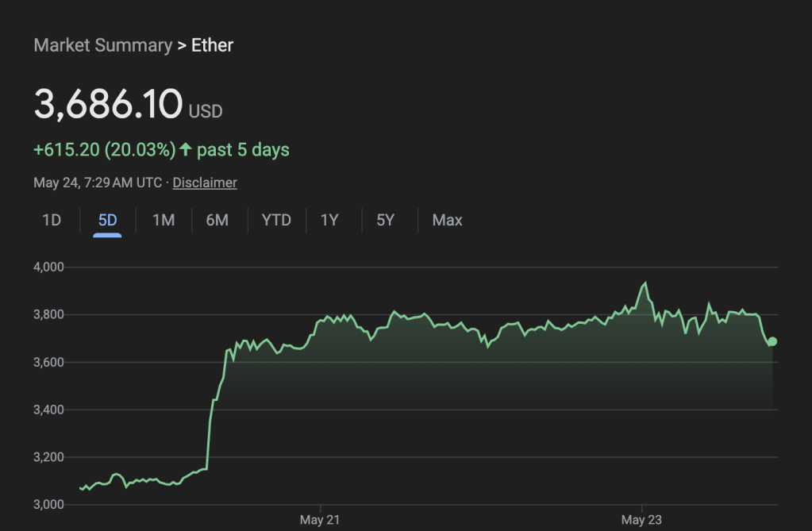
Task: Show the 1M price chart
Action: [164, 220]
